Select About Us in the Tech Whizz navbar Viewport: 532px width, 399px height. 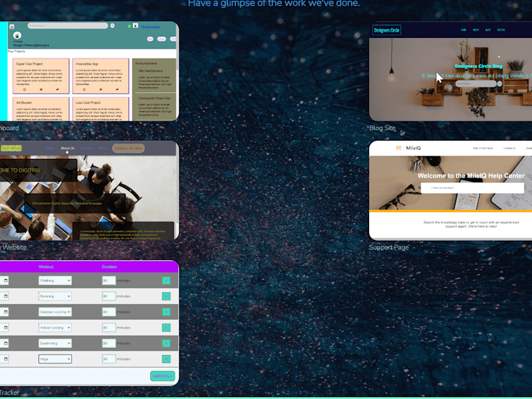68,148
